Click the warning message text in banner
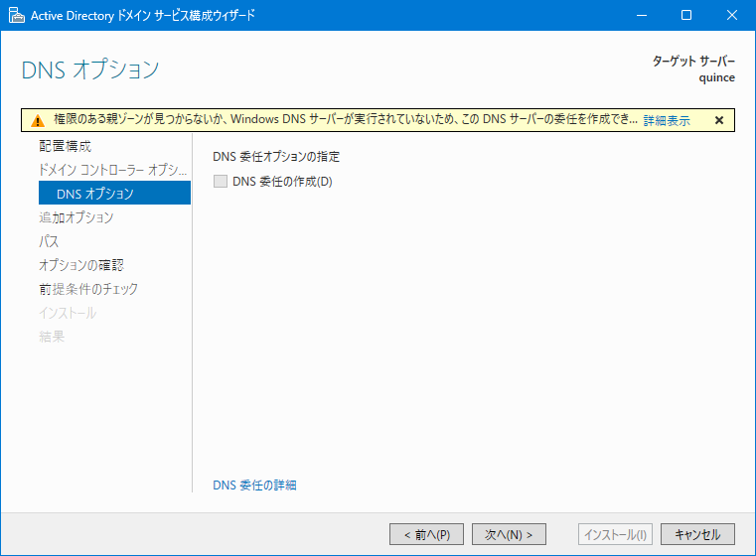The width and height of the screenshot is (756, 556). click(345, 119)
